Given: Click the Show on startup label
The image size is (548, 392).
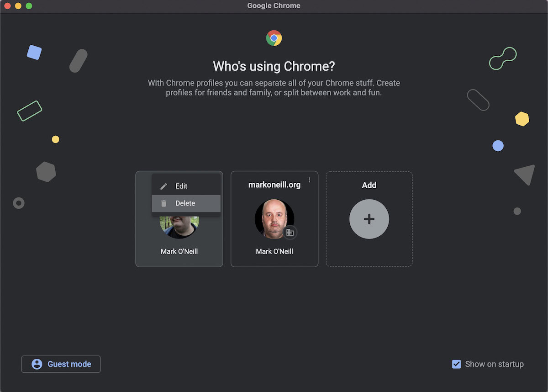Looking at the screenshot, I should [x=494, y=364].
